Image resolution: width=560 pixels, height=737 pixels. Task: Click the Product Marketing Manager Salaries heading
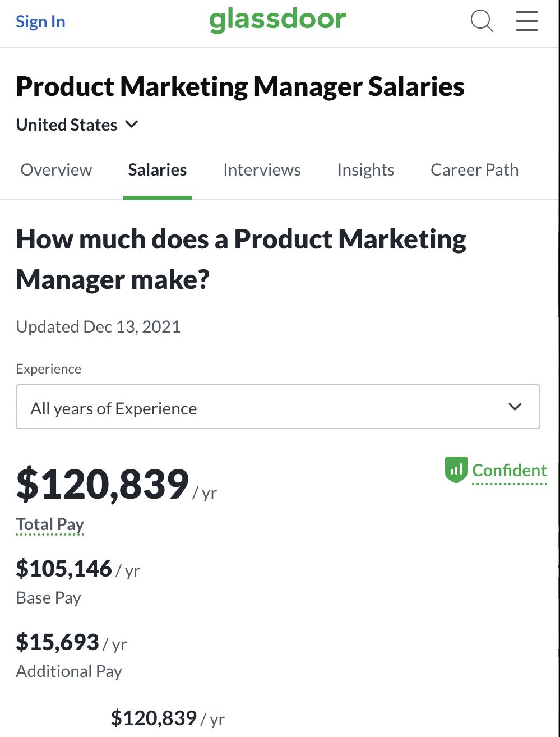pyautogui.click(x=240, y=87)
